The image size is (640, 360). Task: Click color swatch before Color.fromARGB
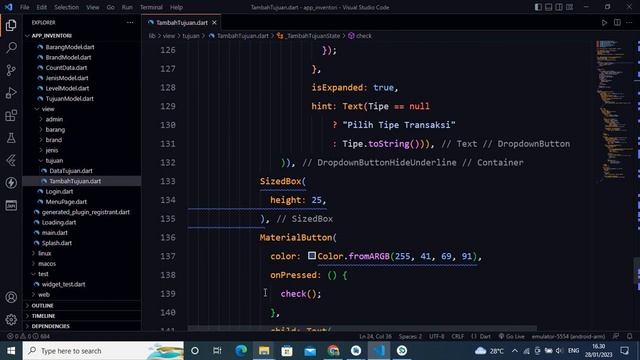click(312, 256)
